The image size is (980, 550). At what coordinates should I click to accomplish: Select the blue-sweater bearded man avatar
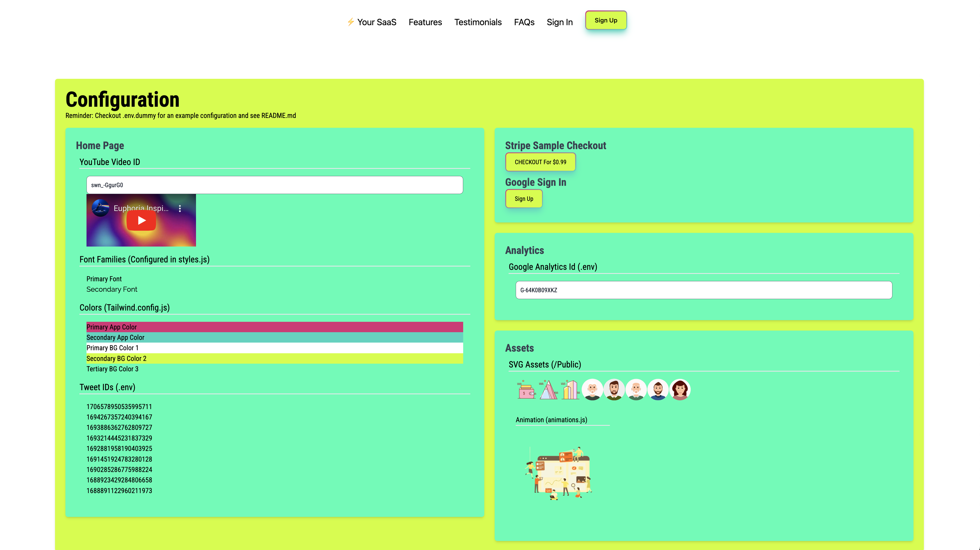pyautogui.click(x=658, y=390)
